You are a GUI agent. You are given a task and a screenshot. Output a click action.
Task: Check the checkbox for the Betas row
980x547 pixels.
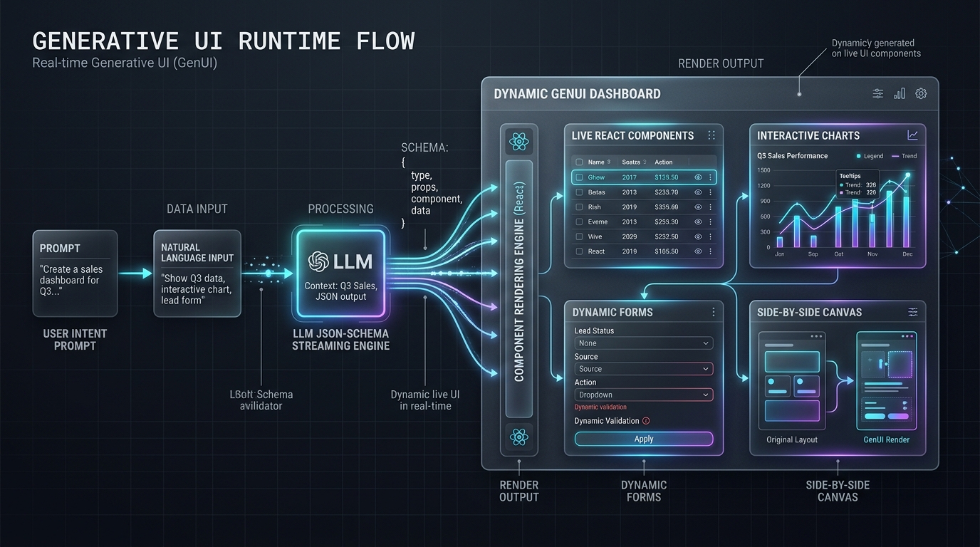tap(579, 192)
